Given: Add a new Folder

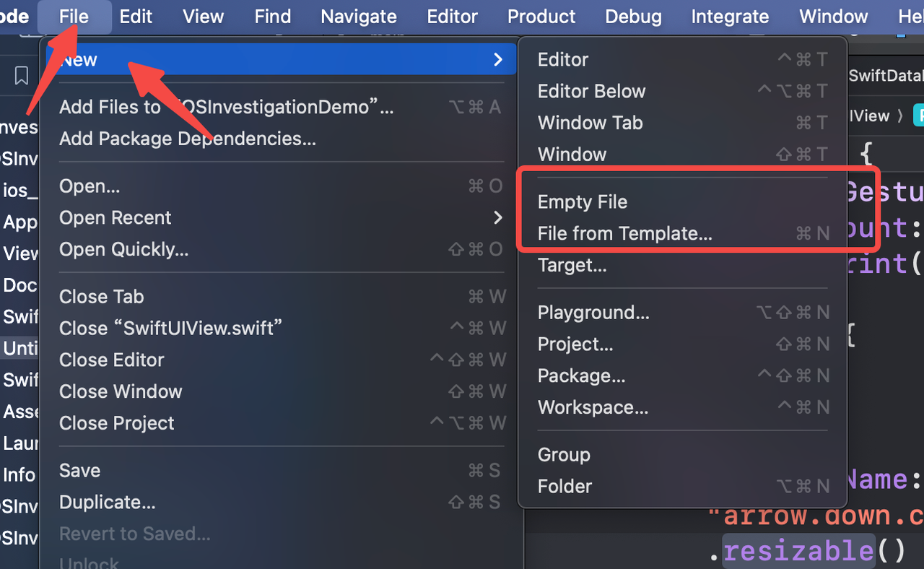Looking at the screenshot, I should coord(565,487).
